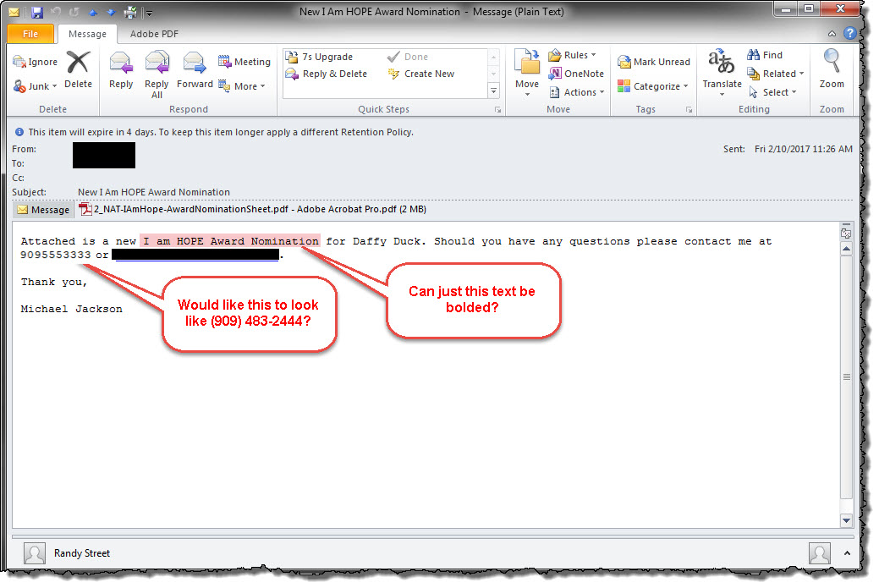Click the Zoom magnifier
Viewport: 879px width, 588px height.
click(x=832, y=69)
